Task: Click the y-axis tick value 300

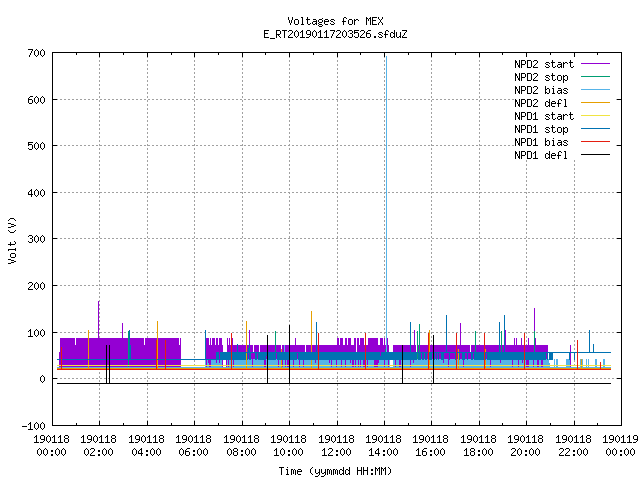Action: pos(36,239)
